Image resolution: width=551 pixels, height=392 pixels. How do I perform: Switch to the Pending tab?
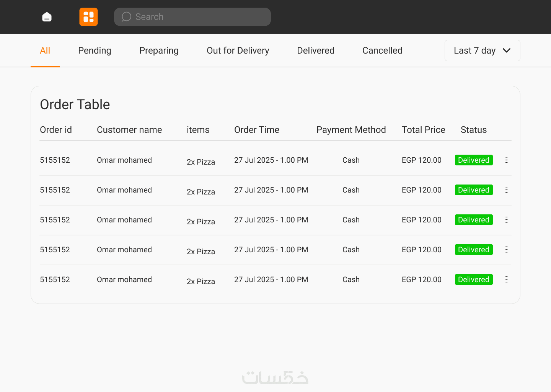point(95,51)
